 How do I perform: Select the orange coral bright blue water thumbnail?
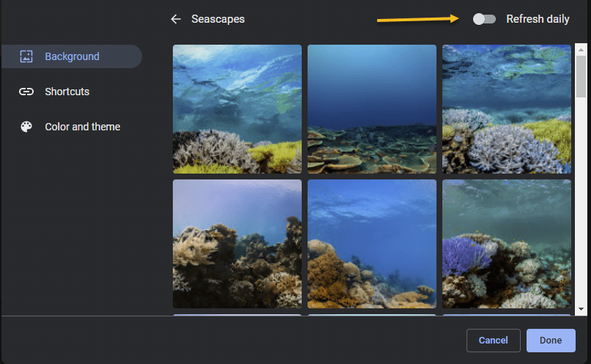(x=371, y=244)
